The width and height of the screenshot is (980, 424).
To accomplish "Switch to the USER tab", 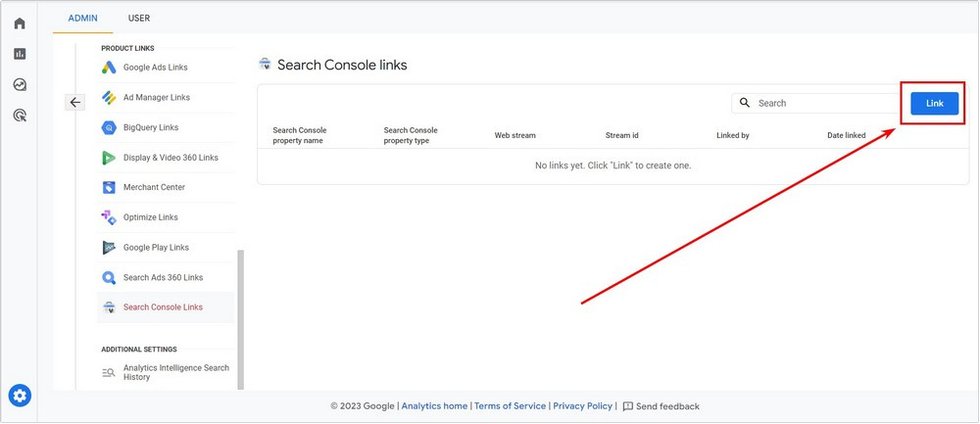I will 139,18.
